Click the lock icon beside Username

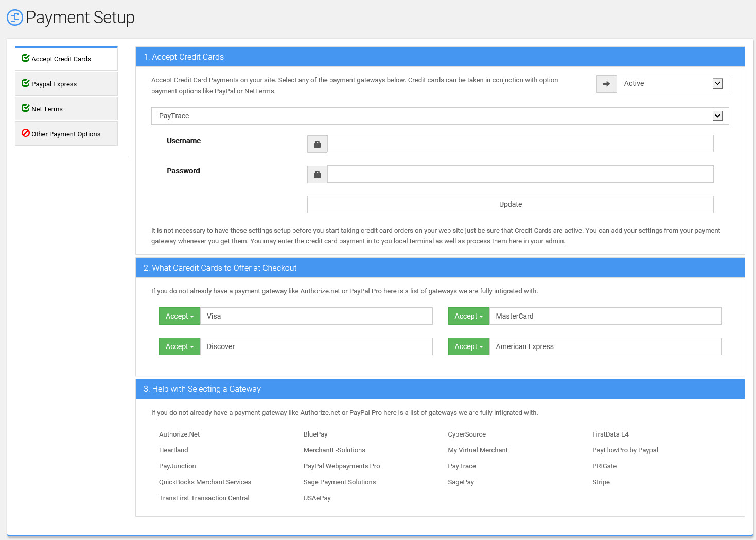[x=317, y=144]
